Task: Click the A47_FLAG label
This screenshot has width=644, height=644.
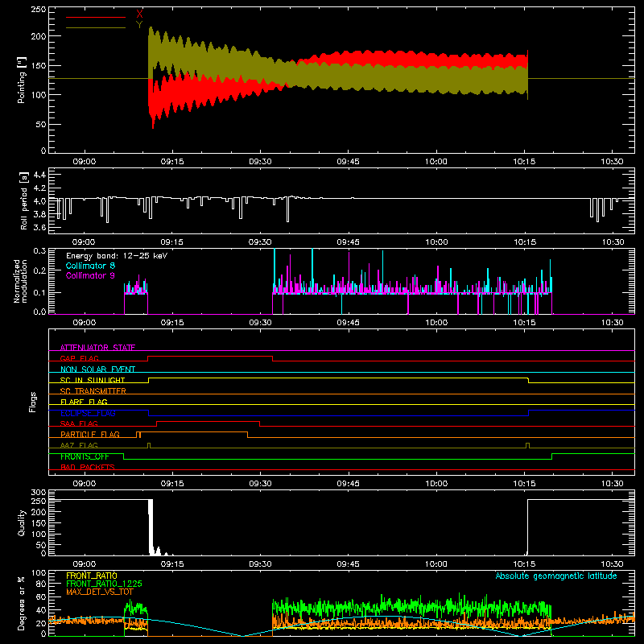Action: click(x=79, y=445)
